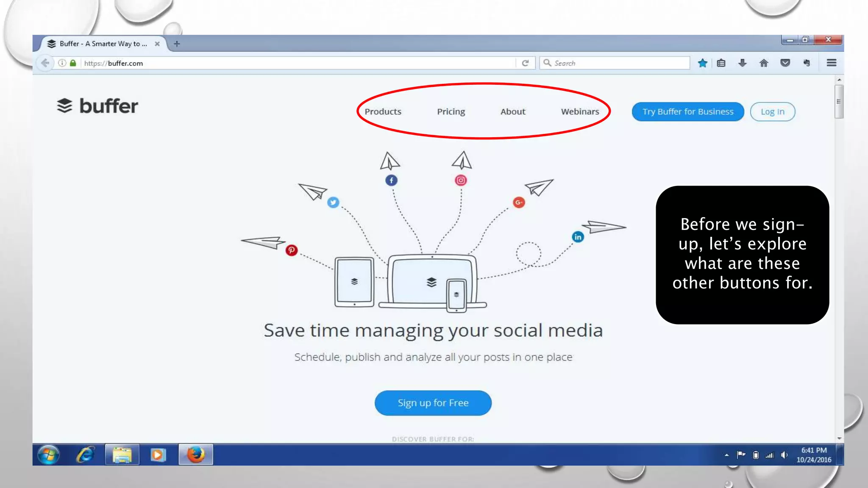Click the Pocket icon in toolbar
Screen dimensions: 868x488
[785, 63]
